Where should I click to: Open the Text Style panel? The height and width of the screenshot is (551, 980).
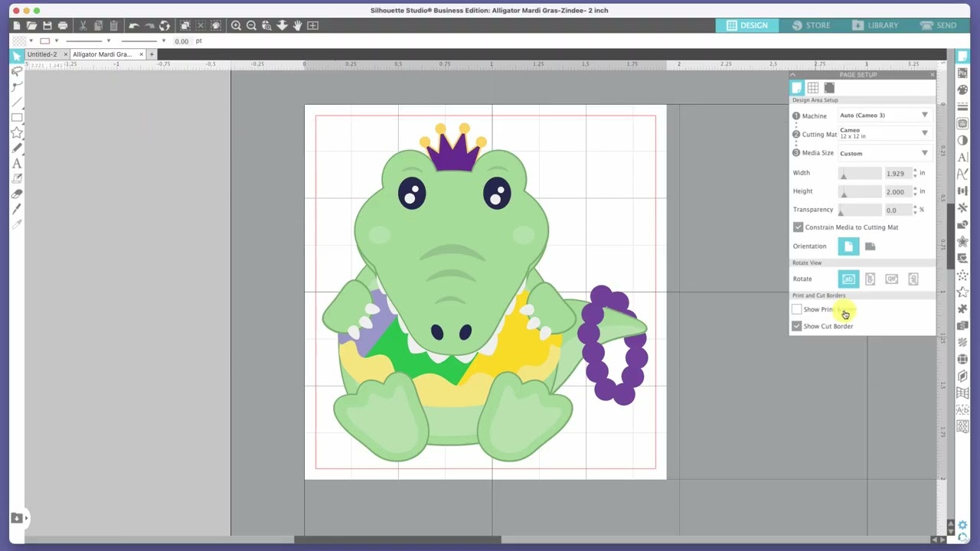pyautogui.click(x=963, y=157)
